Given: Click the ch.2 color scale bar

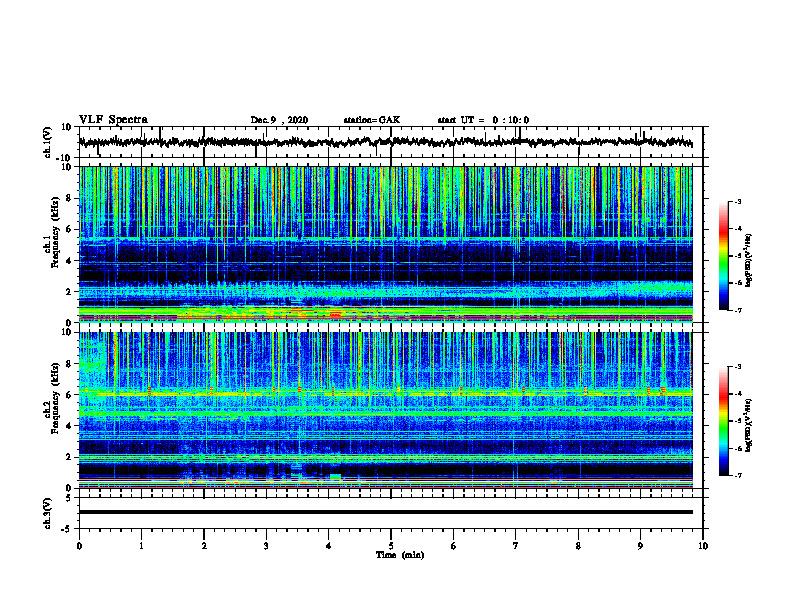Looking at the screenshot, I should (x=723, y=421).
